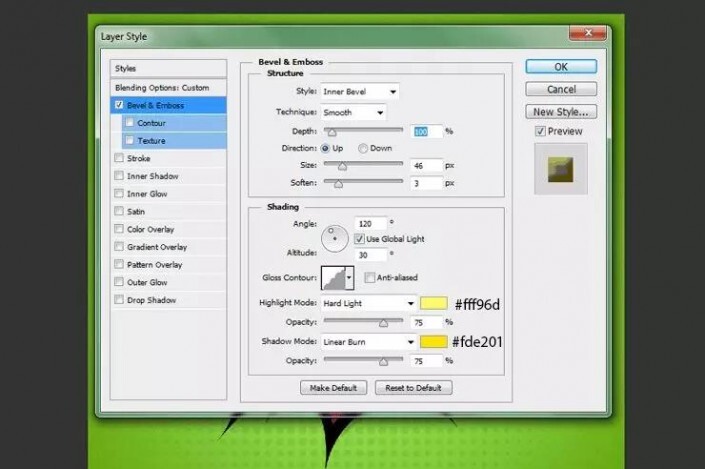Uncheck the Preview checkbox
This screenshot has width=705, height=469.
pos(541,131)
